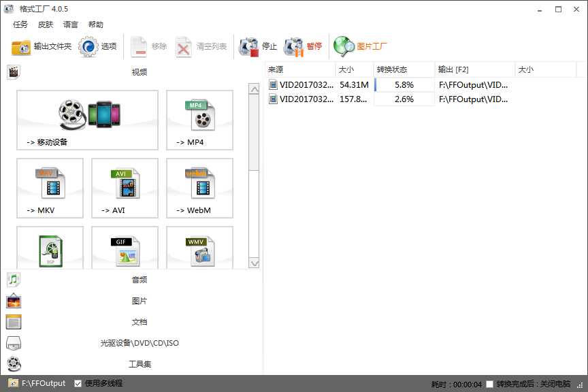The height and width of the screenshot is (392, 588).
Task: Click the format list scroll down arrow
Action: tap(254, 263)
